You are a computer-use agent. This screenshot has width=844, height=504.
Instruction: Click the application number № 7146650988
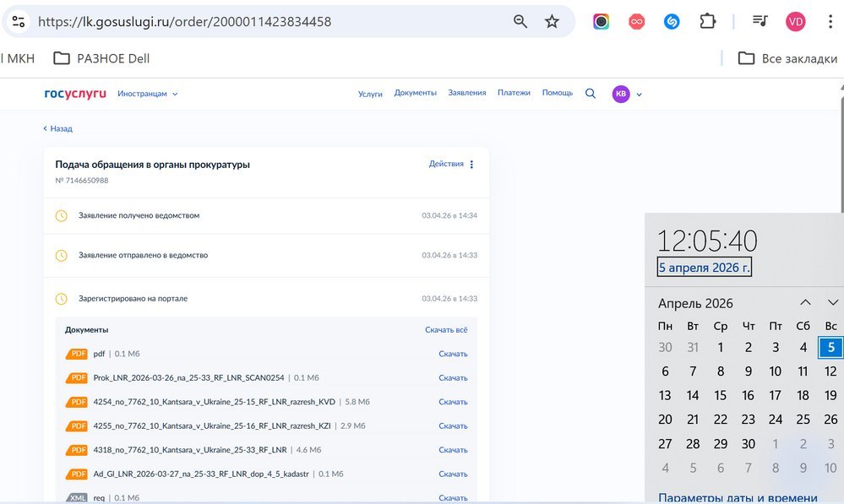(x=82, y=181)
